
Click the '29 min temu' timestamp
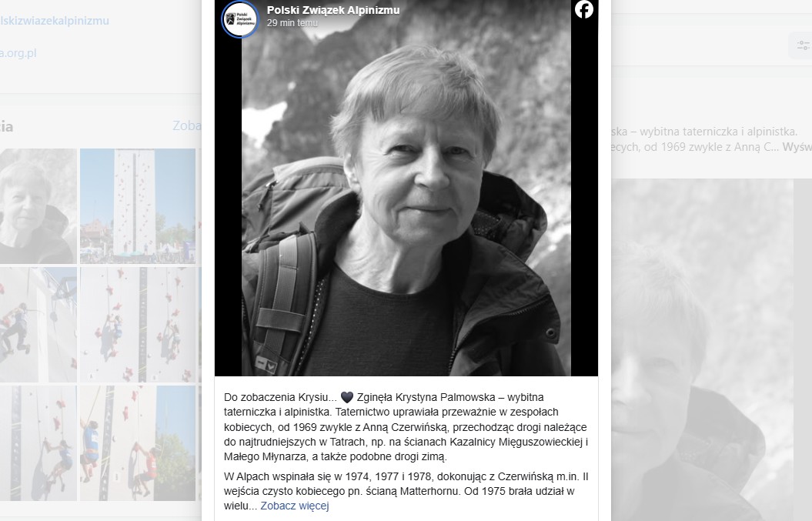click(292, 23)
